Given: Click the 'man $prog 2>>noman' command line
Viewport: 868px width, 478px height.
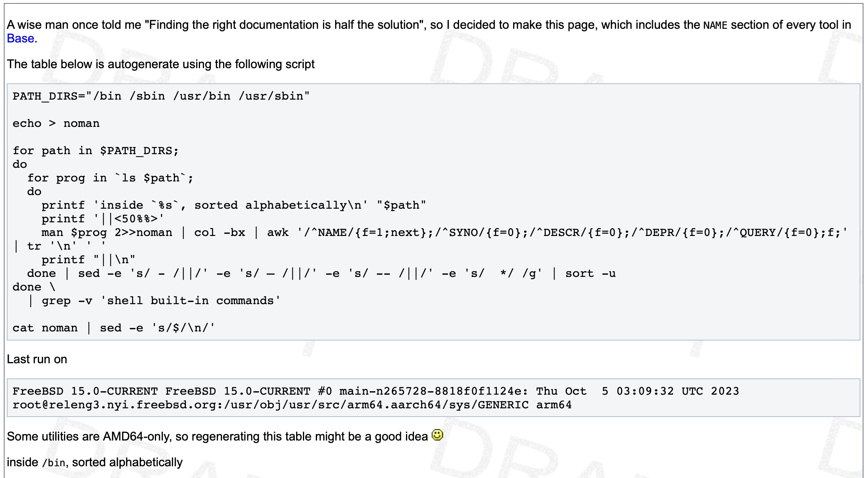Looking at the screenshot, I should point(107,233).
